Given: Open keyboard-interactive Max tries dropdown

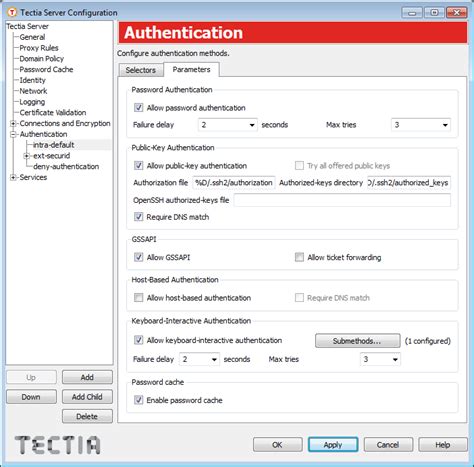Looking at the screenshot, I should (380, 359).
